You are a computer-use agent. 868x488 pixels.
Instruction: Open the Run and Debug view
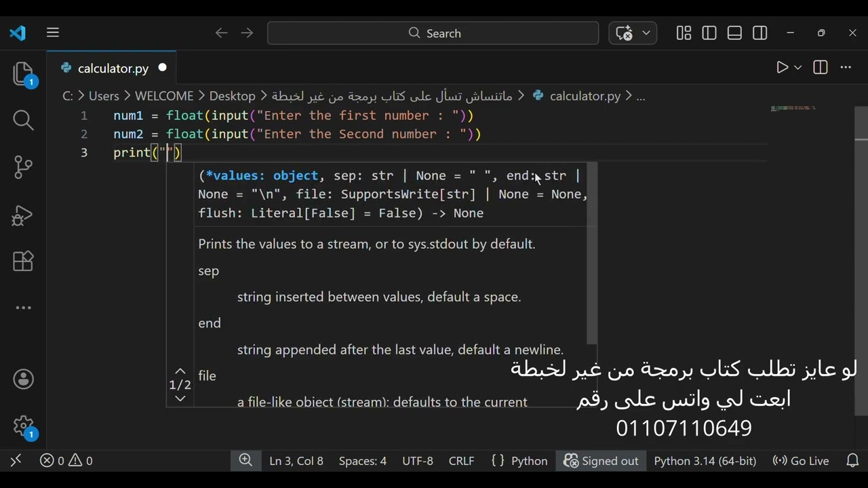pyautogui.click(x=23, y=215)
